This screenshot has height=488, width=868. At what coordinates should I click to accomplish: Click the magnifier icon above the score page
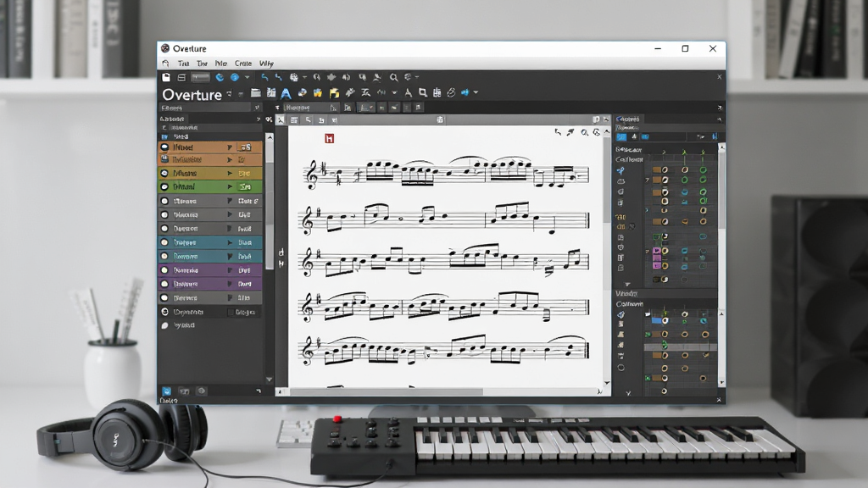(584, 133)
